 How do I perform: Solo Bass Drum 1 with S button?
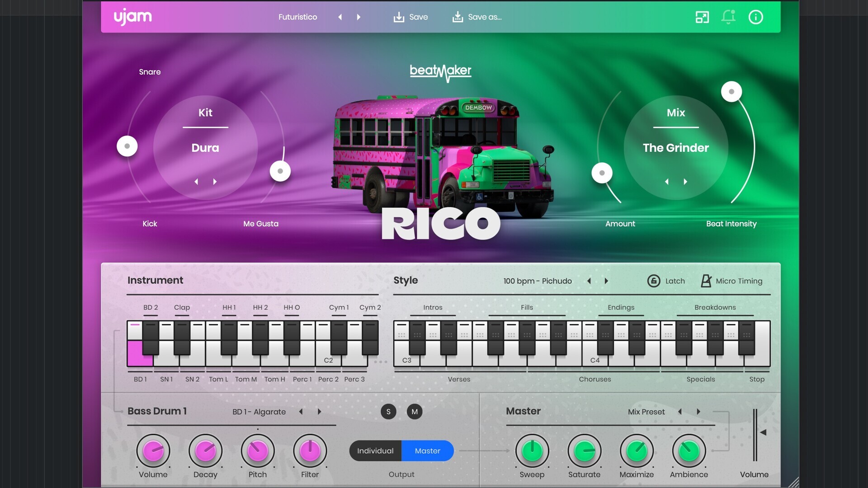(x=388, y=412)
